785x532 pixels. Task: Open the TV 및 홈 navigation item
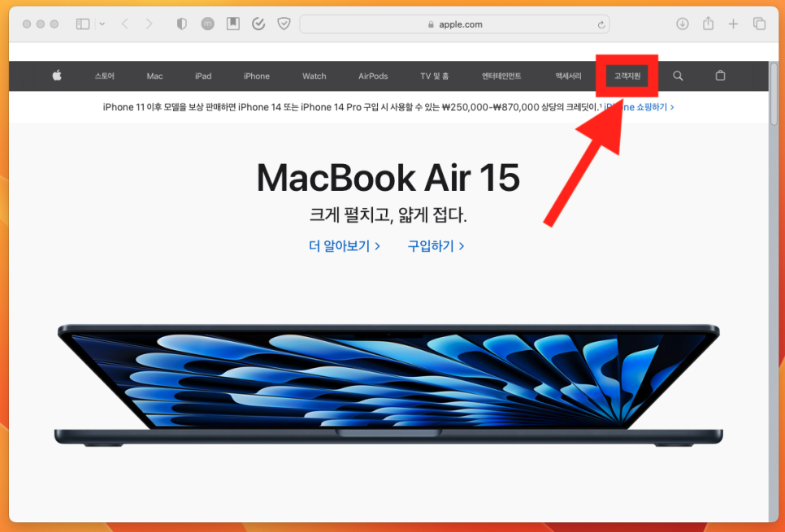[435, 76]
